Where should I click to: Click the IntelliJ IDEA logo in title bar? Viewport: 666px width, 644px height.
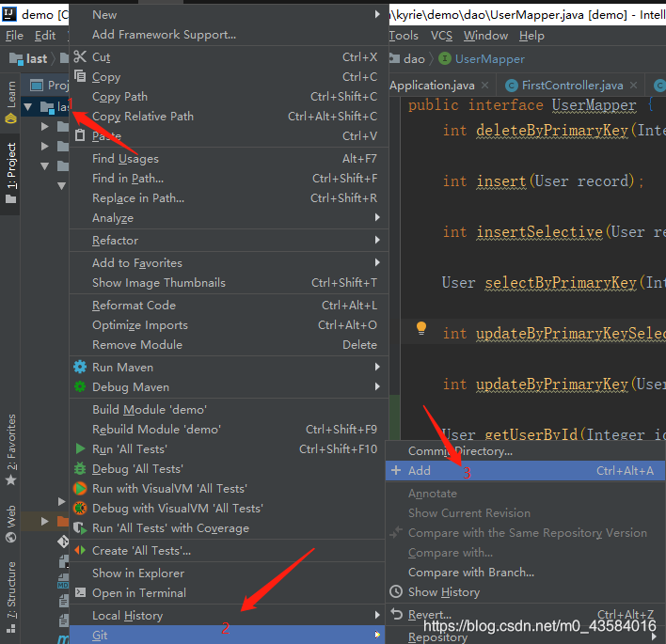pos(8,14)
